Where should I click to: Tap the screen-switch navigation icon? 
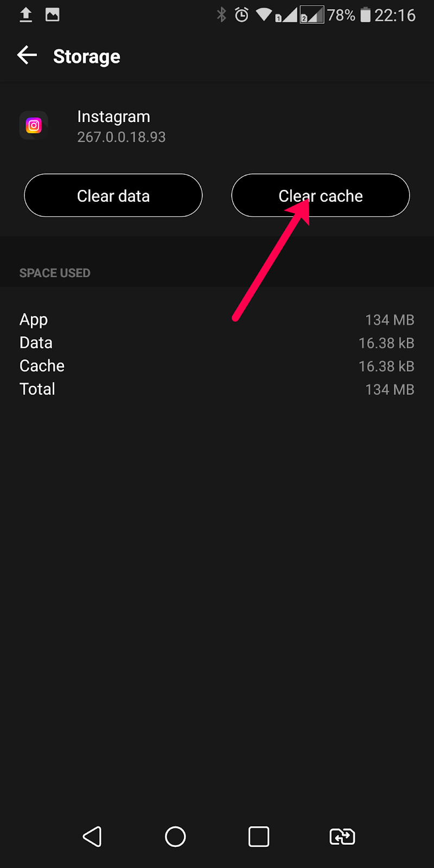[342, 837]
